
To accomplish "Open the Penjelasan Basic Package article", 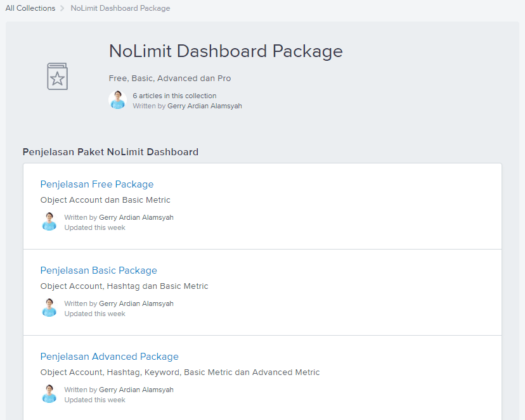I will tap(98, 270).
